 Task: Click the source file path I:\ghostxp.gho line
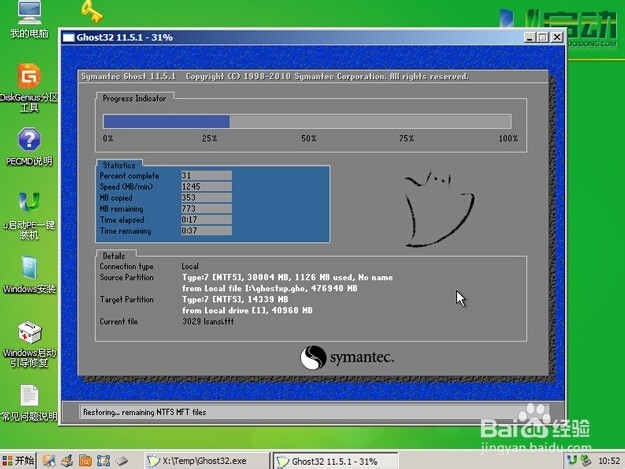269,288
